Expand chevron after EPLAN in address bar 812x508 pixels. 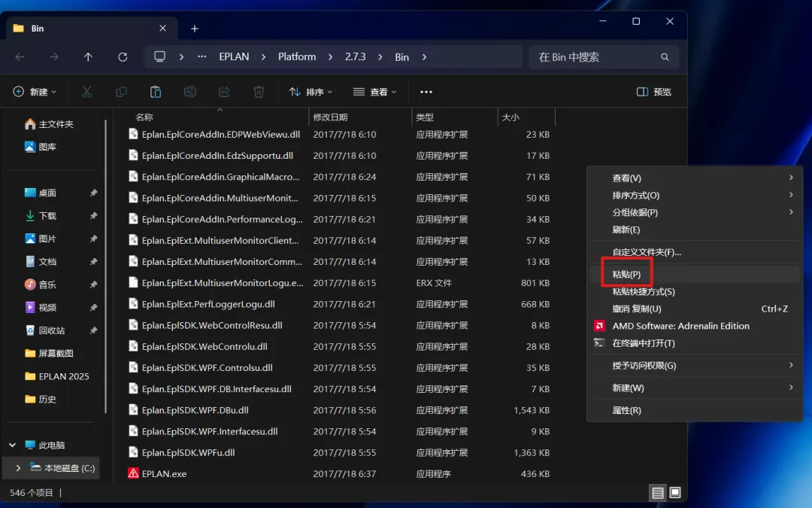pyautogui.click(x=263, y=57)
